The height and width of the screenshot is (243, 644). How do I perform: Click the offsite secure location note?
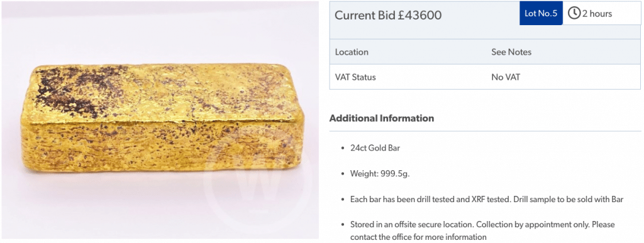click(482, 225)
